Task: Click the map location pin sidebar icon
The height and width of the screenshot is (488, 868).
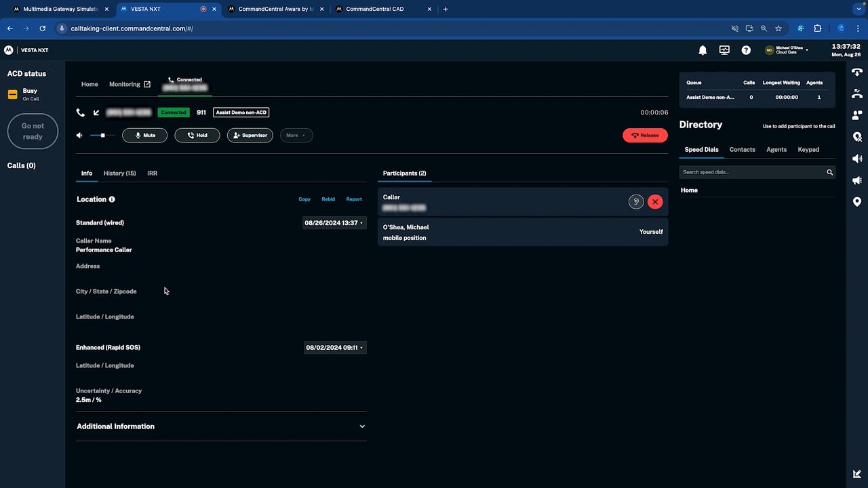Action: point(857,202)
